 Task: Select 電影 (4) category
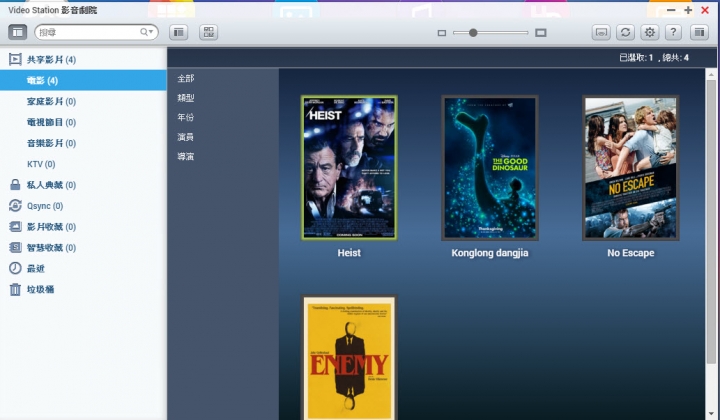[x=83, y=80]
